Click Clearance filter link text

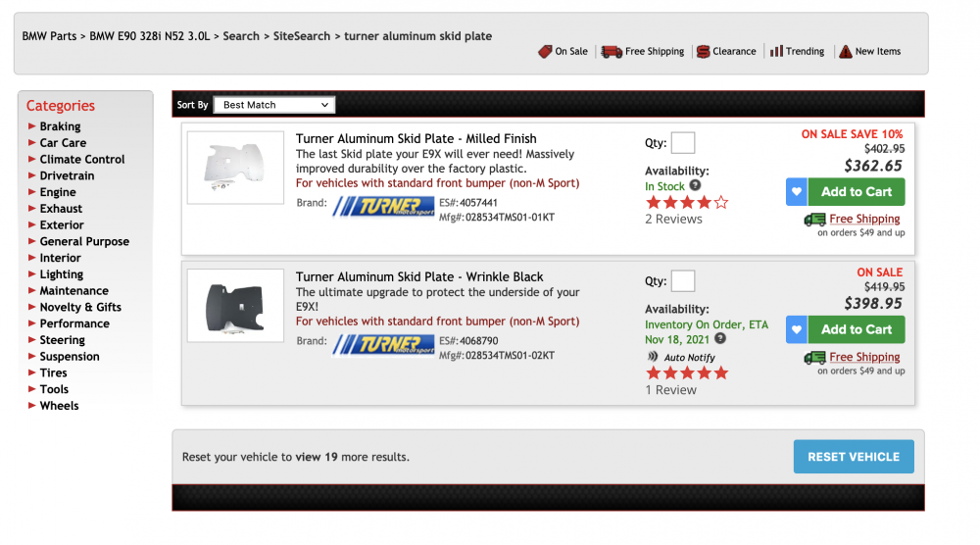[x=734, y=51]
